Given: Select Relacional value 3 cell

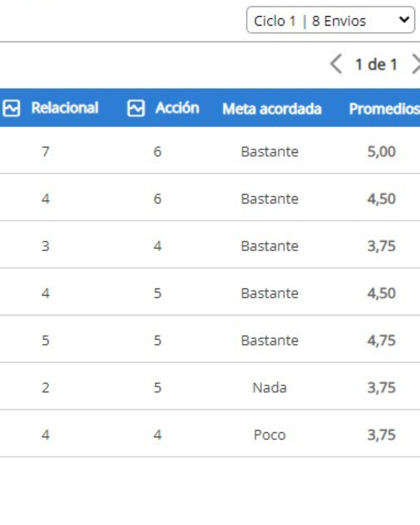Looking at the screenshot, I should [45, 246].
